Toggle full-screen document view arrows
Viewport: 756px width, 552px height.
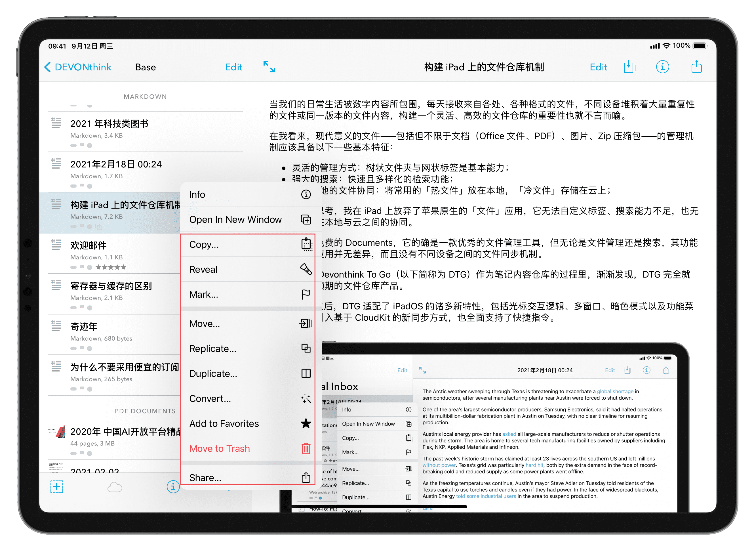click(269, 66)
